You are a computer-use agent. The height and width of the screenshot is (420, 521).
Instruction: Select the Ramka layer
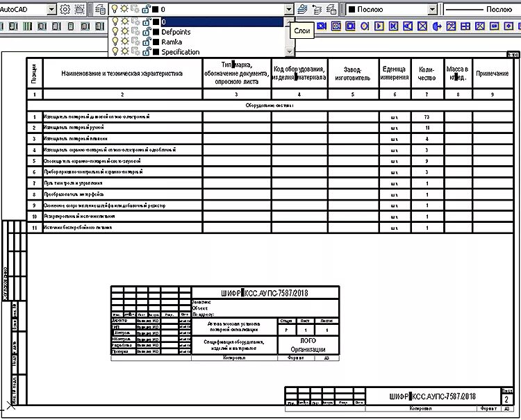197,42
